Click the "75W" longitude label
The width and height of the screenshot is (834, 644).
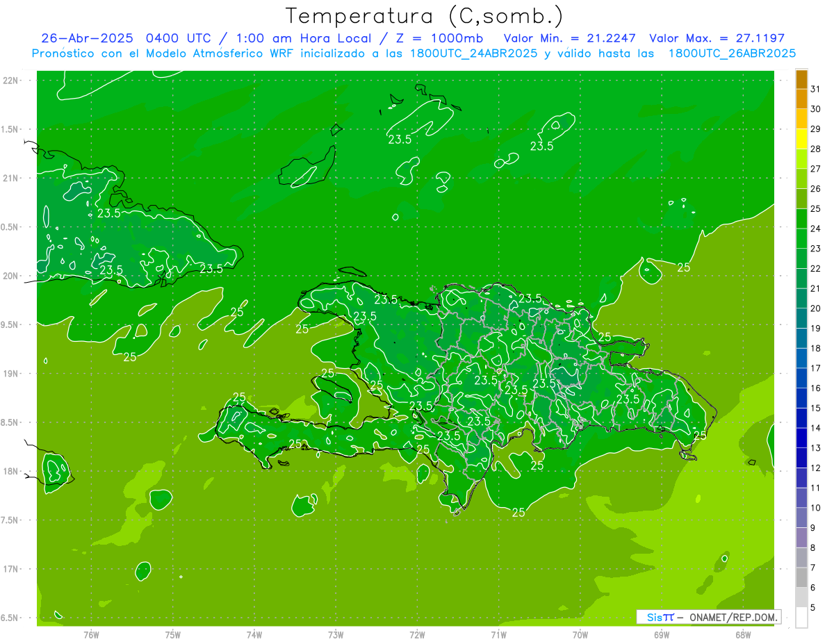[173, 634]
